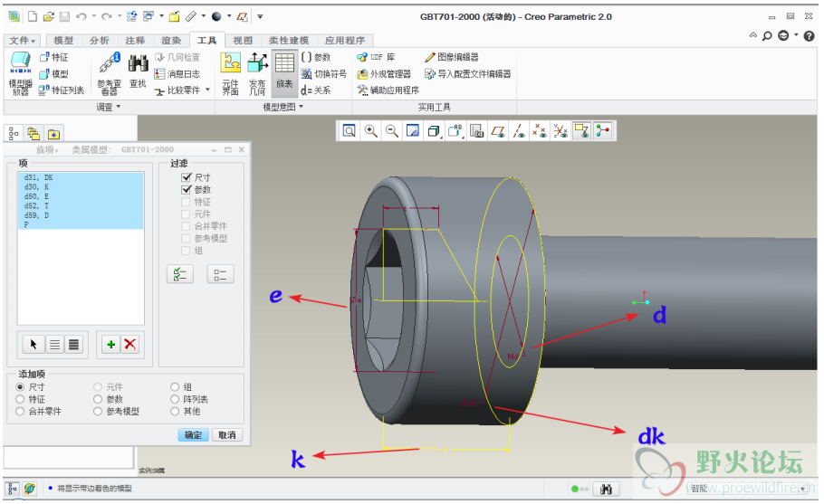
Task: Click the 查找 binoculars icon
Action: 138,71
